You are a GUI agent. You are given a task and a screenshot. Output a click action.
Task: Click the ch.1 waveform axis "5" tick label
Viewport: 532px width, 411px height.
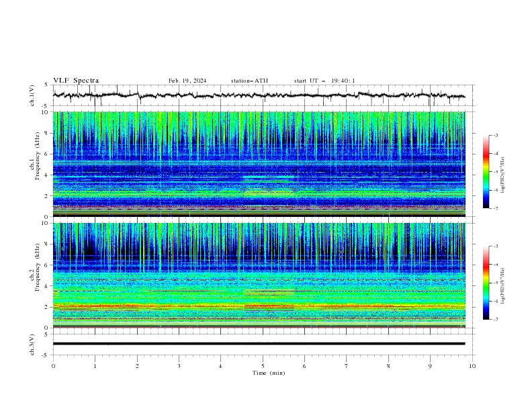pos(46,85)
